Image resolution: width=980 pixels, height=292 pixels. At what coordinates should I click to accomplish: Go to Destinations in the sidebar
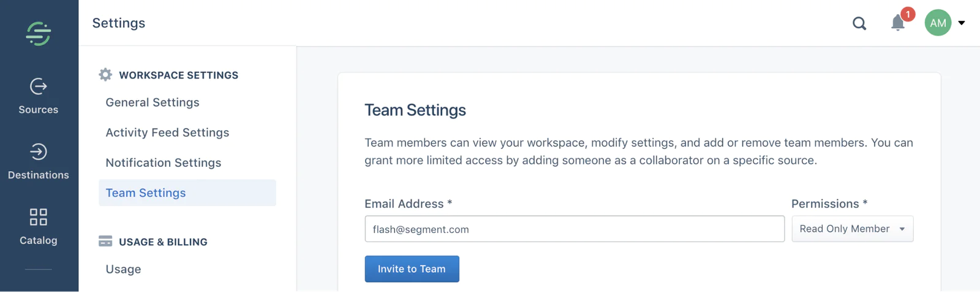(38, 161)
